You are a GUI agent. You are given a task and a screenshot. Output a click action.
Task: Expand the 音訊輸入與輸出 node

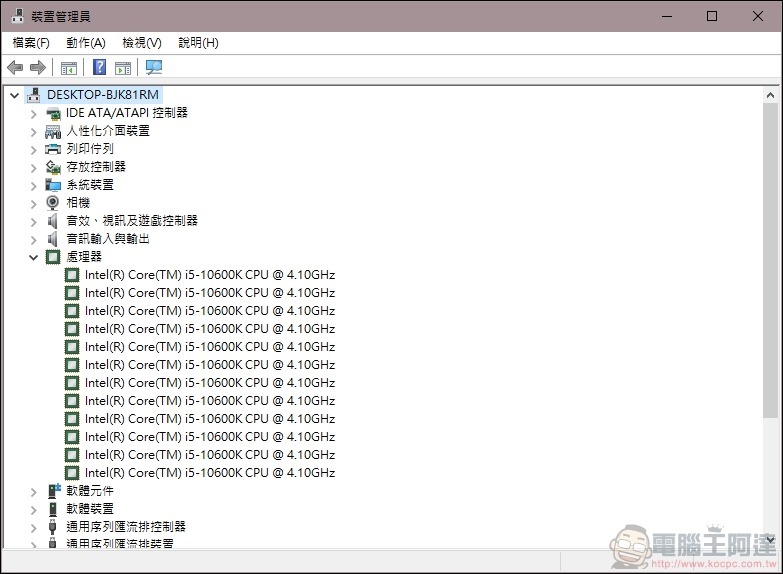point(33,240)
